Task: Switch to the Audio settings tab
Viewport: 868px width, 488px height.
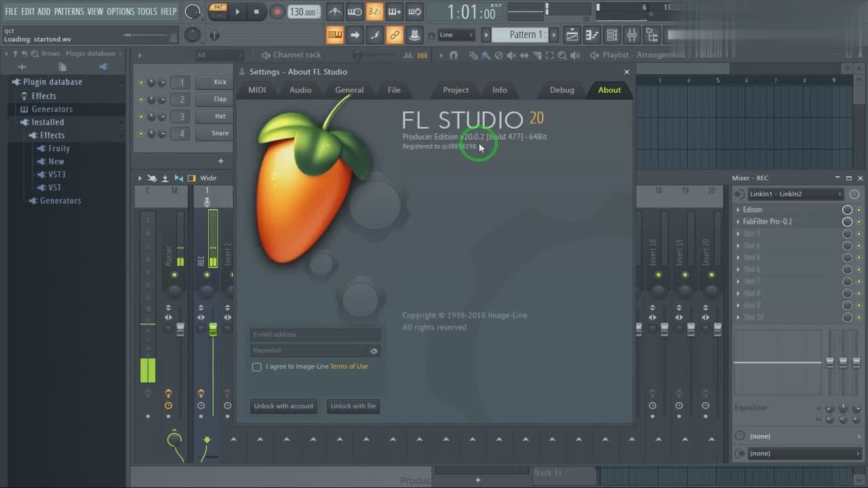Action: [300, 90]
